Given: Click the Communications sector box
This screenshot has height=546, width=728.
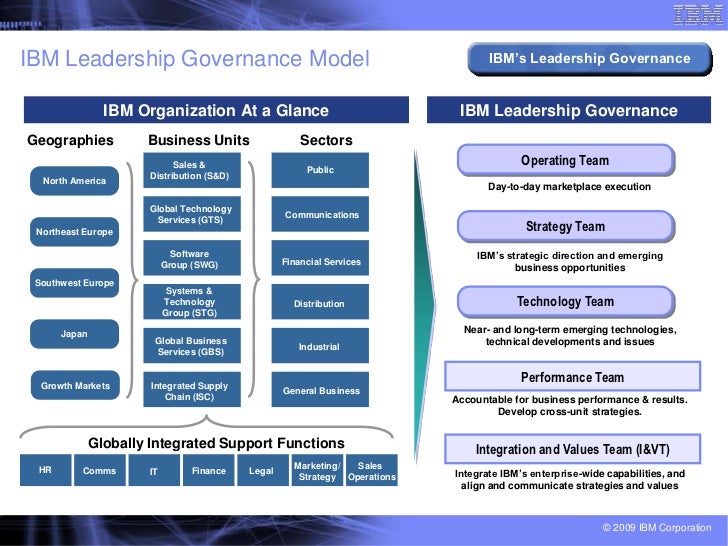Looking at the screenshot, I should 320,214.
